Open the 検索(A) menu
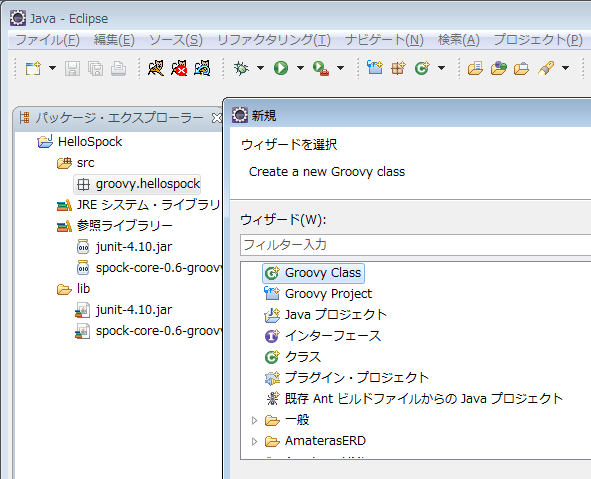Viewport: 591px width, 479px height. 458,40
